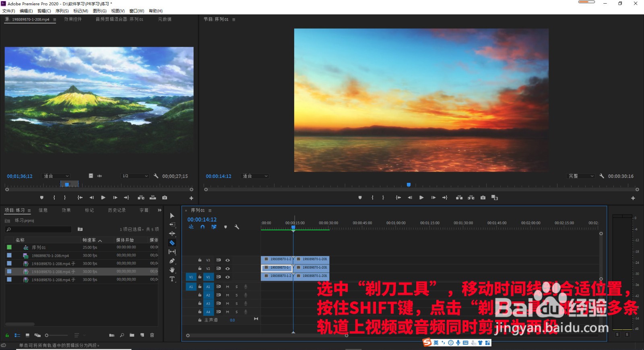
Task: Mute audio track A1
Action: pos(227,287)
